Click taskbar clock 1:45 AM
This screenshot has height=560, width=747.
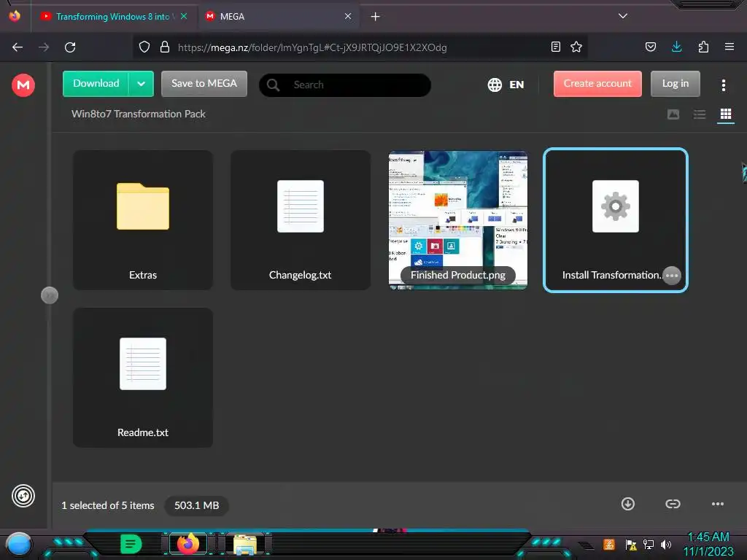708,537
